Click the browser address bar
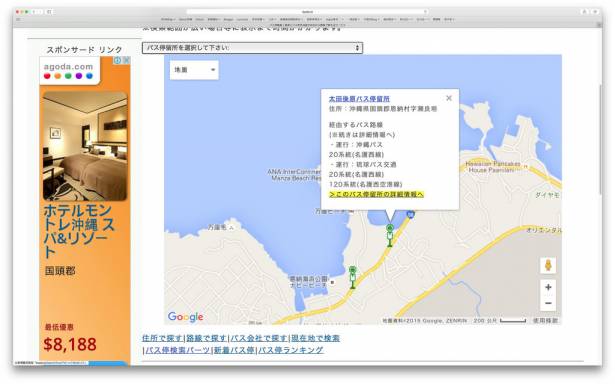Viewport: 615px width, 384px height. coord(307,12)
